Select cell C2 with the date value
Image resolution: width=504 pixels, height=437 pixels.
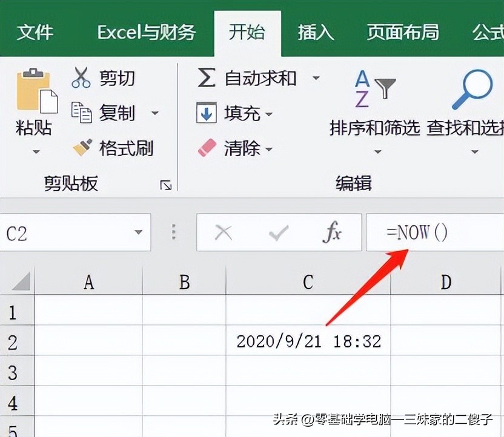[x=308, y=341]
